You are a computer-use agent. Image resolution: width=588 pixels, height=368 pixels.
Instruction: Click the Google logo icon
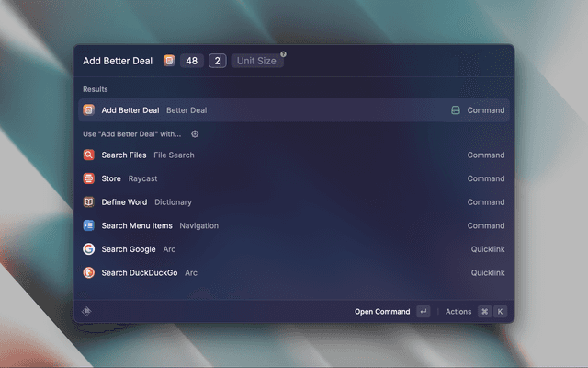89,249
